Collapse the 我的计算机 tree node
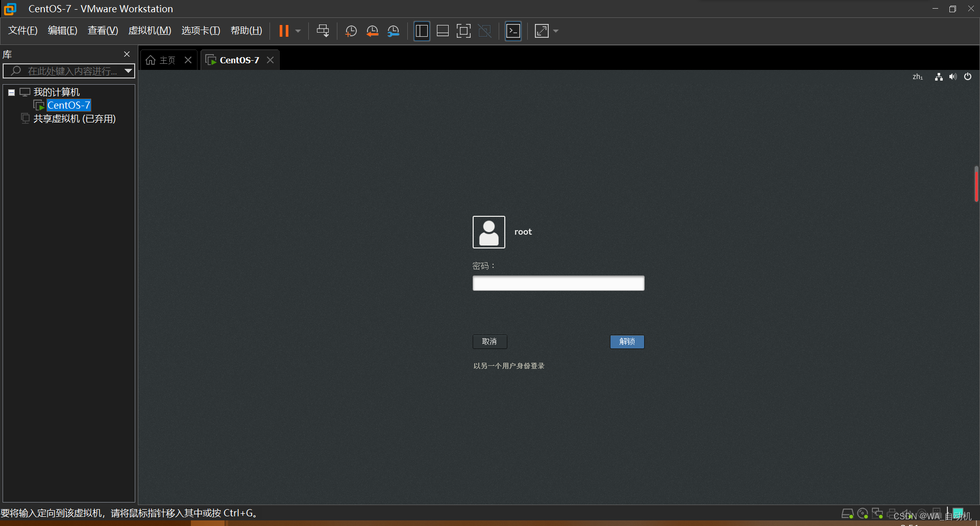This screenshot has height=526, width=980. [x=11, y=92]
